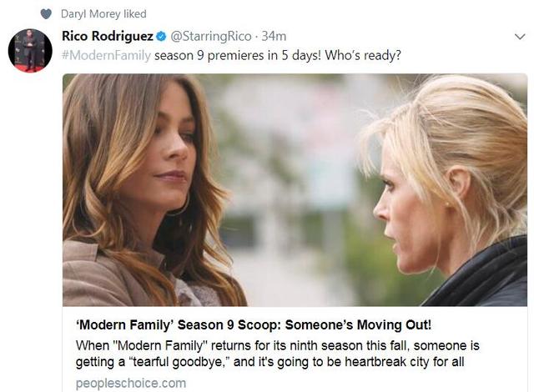534x392 pixels.
Task: Open the Rico Rodriguez display name link
Action: pos(108,36)
